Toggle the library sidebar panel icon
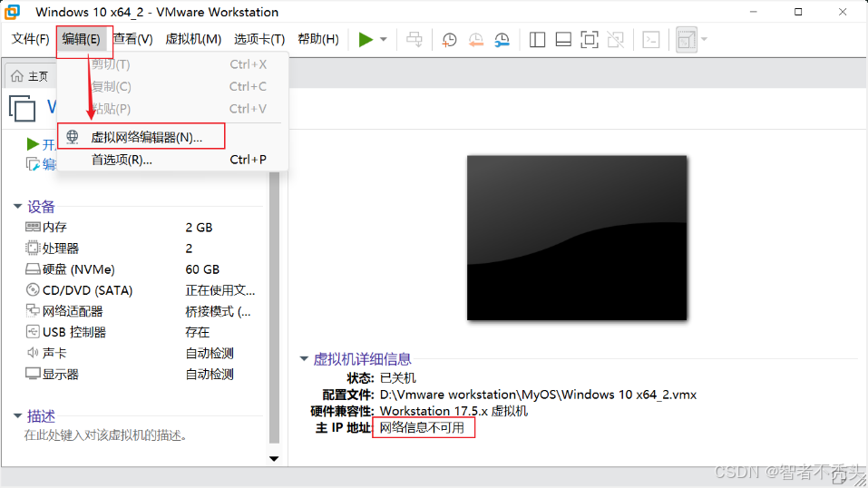 (x=537, y=39)
